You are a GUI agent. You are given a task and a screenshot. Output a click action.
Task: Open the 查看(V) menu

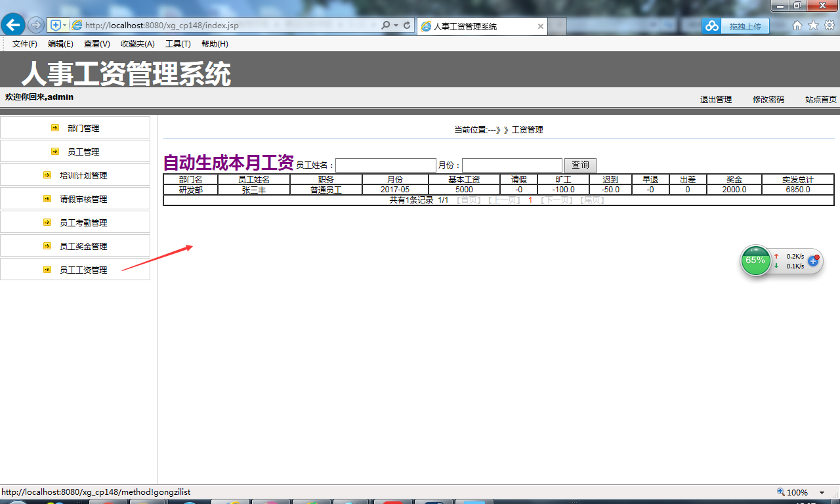[97, 44]
